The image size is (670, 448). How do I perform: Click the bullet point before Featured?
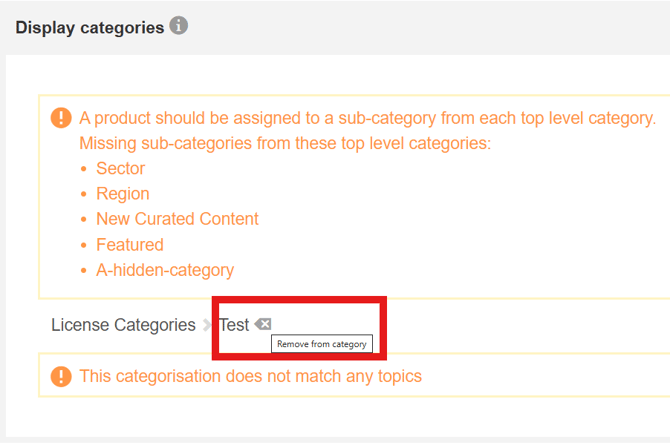pos(84,244)
